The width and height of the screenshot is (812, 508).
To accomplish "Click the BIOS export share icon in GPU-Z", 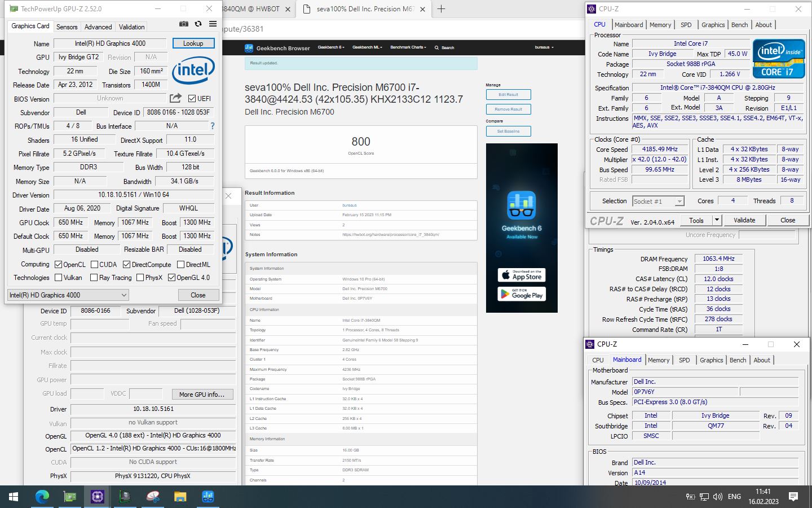I will [x=176, y=98].
